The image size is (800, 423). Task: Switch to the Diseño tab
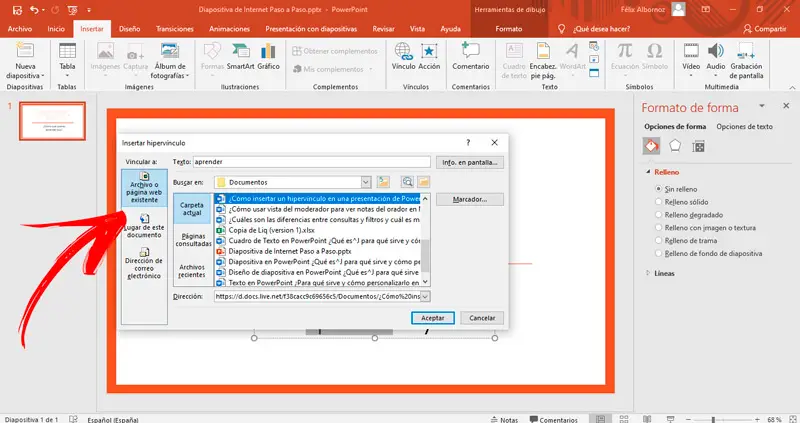(130, 29)
